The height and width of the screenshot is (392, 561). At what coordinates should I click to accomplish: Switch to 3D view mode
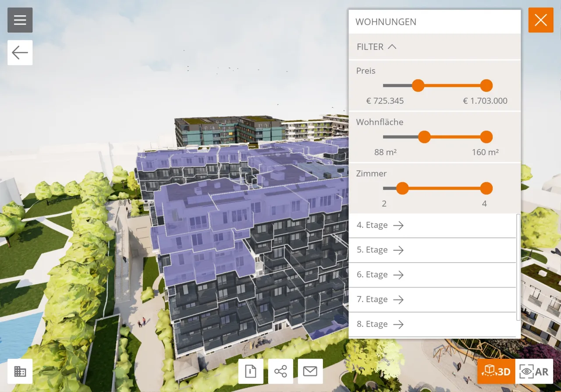pos(496,371)
